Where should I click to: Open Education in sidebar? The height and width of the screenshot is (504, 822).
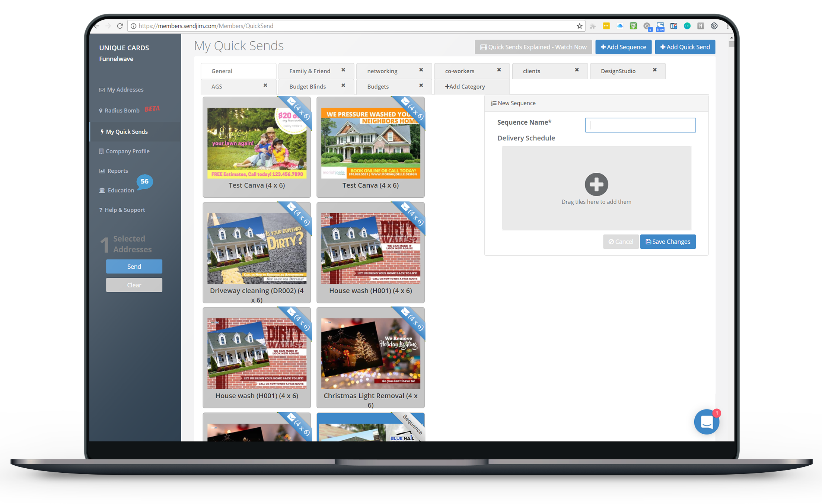tap(117, 190)
